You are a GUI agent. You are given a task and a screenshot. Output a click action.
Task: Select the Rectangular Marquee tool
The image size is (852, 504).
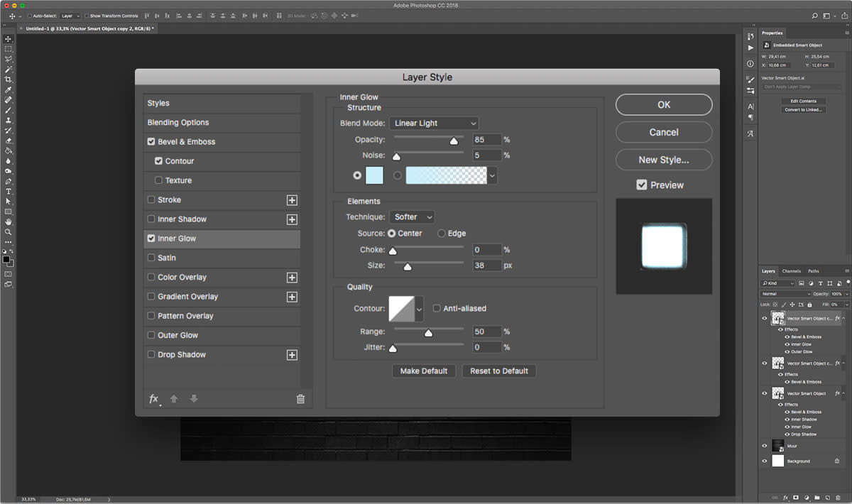9,49
